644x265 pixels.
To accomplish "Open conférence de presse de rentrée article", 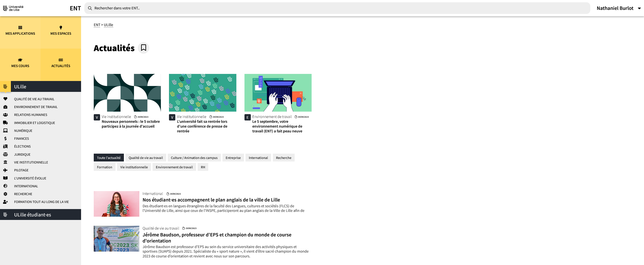I will [x=202, y=126].
